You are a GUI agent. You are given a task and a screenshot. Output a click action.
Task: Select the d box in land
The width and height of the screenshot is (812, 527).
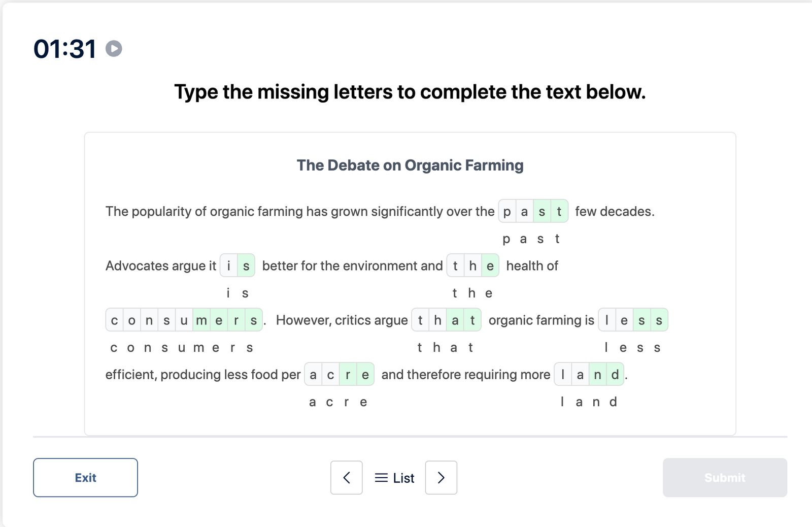pos(615,374)
